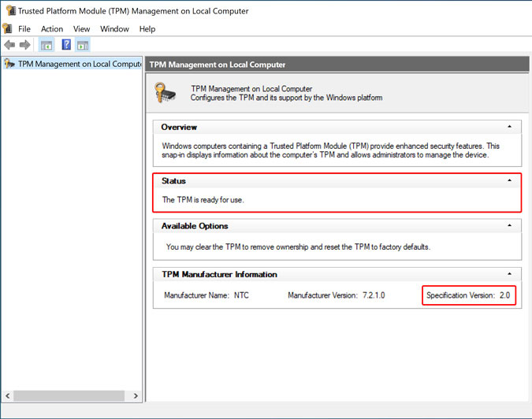Click "Configures the TPM and its support" text
The image size is (532, 419).
click(286, 98)
